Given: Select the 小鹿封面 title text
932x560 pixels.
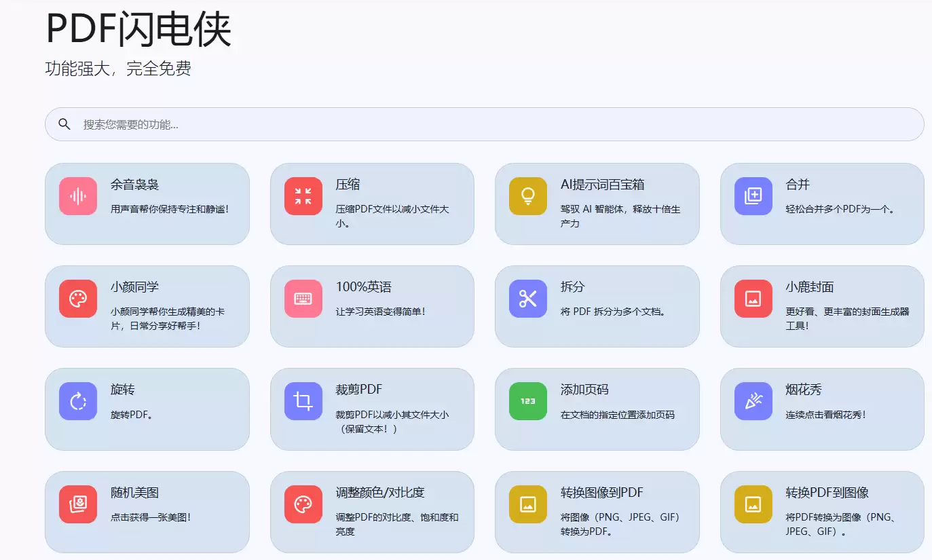Looking at the screenshot, I should click(x=810, y=287).
